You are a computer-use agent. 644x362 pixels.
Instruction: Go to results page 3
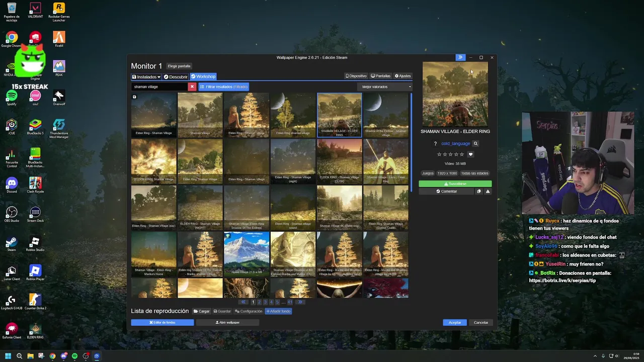tap(265, 302)
